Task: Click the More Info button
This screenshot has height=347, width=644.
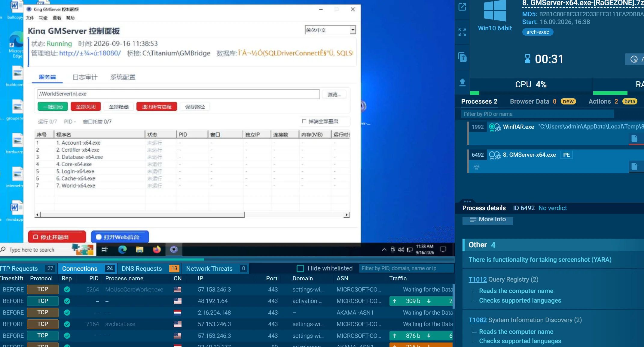Action: (x=488, y=220)
